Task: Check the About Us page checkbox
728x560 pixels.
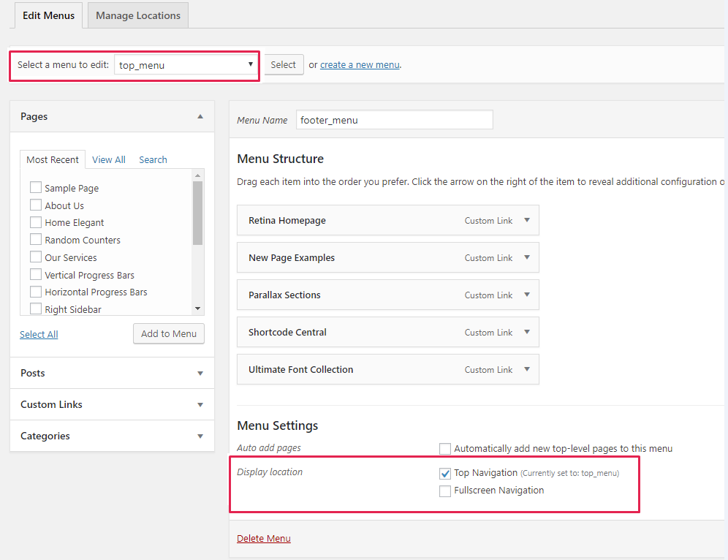Action: tap(36, 205)
